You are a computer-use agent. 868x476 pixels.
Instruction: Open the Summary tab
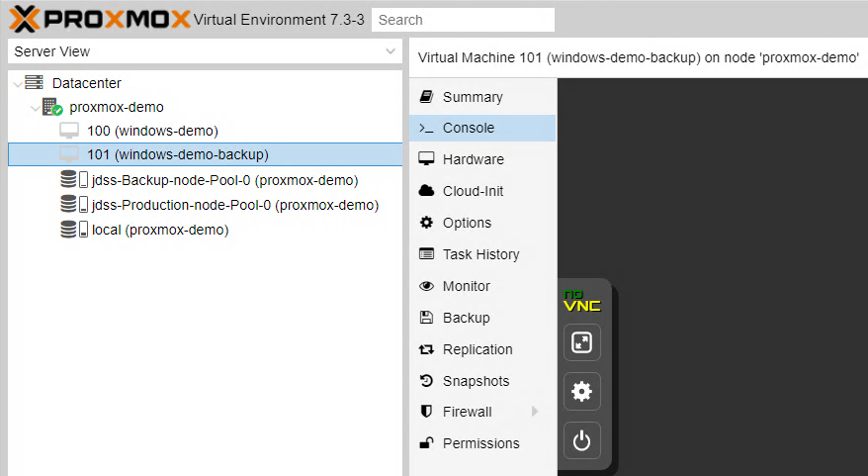[482, 97]
